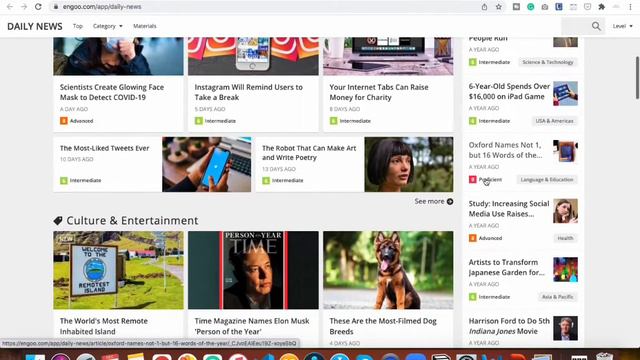The height and width of the screenshot is (360, 640).
Task: Click USA & Americas tag
Action: coord(554,121)
